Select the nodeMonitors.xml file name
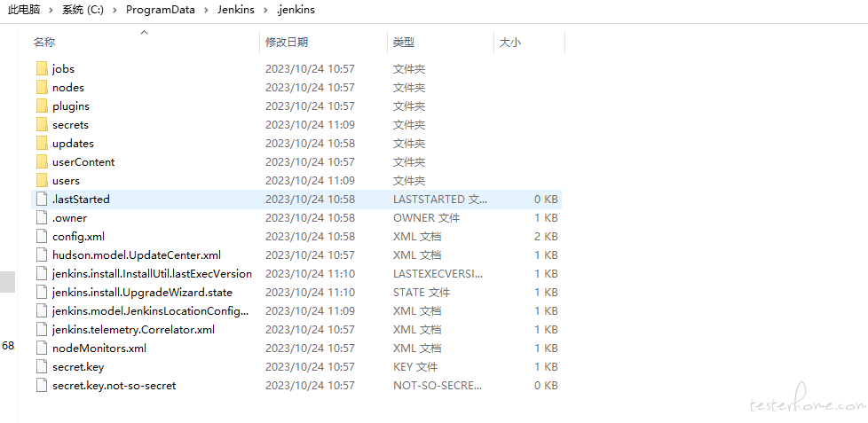 (99, 349)
